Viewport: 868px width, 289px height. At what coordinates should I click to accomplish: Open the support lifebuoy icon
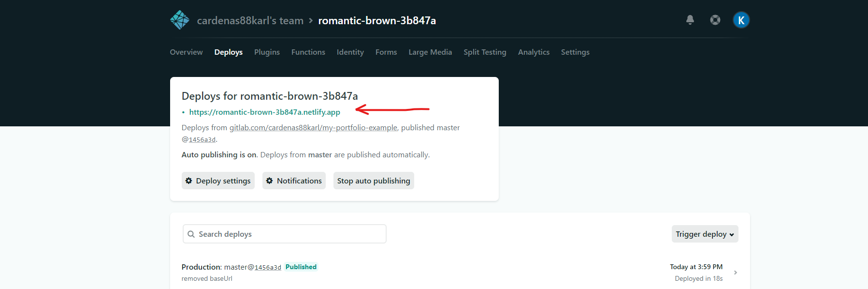[715, 20]
